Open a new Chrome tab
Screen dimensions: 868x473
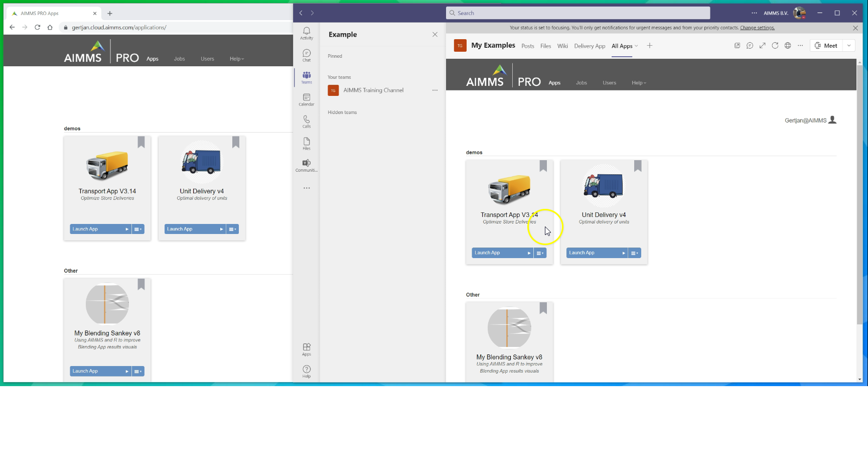(x=110, y=14)
